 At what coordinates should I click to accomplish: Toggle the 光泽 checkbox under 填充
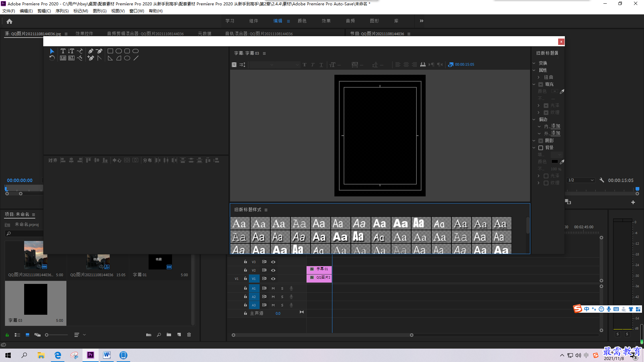pyautogui.click(x=546, y=106)
